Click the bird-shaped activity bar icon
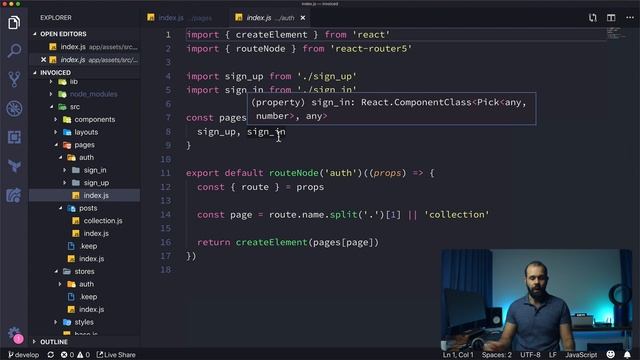 (x=14, y=166)
